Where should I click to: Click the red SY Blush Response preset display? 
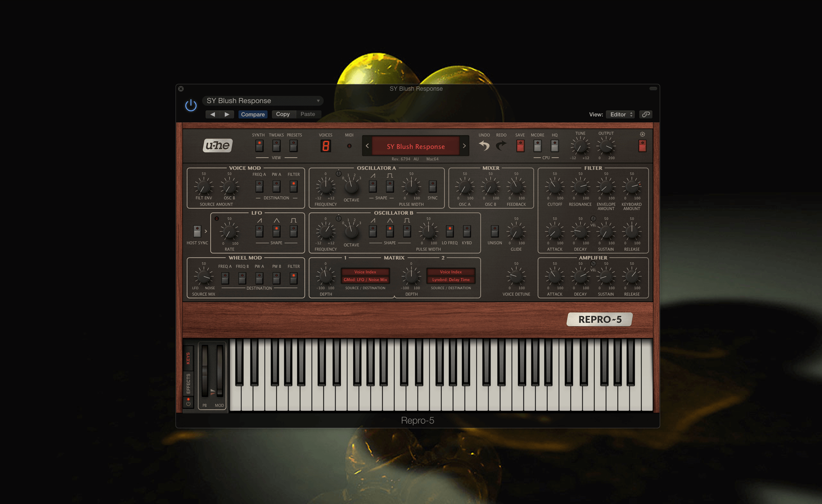coord(416,146)
